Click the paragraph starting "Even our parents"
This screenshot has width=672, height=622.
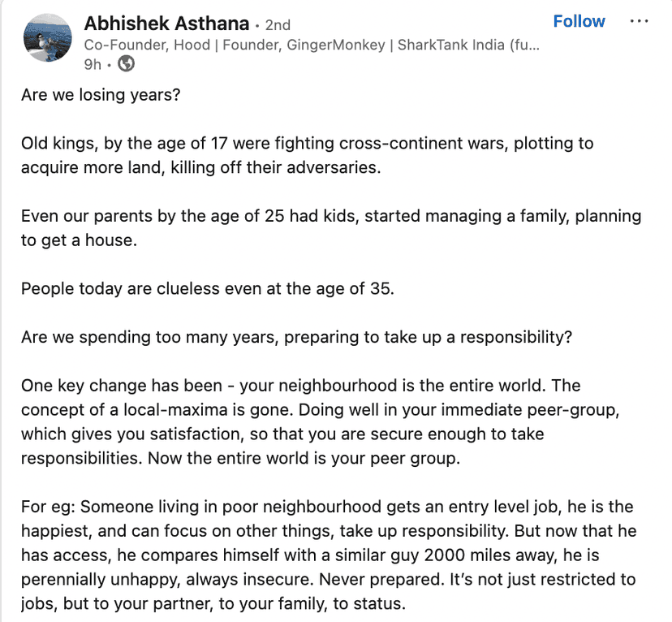point(330,228)
